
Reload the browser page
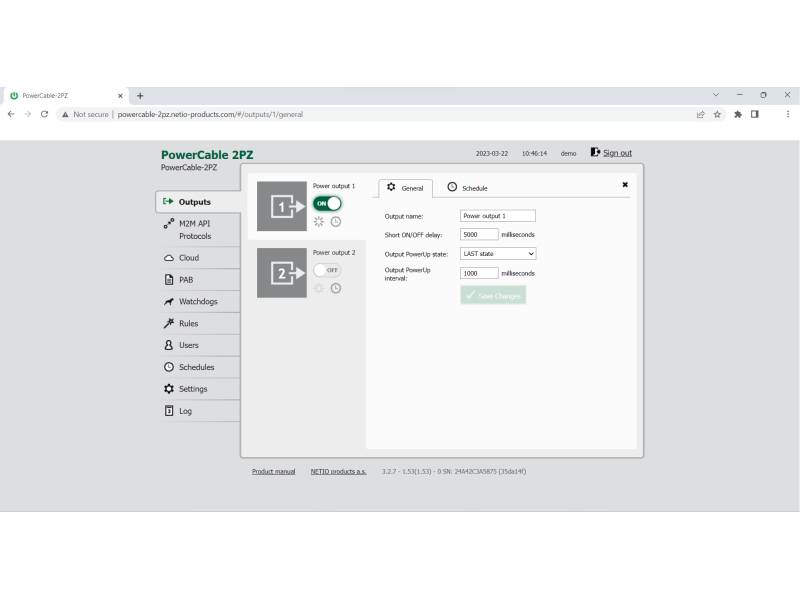pyautogui.click(x=44, y=114)
